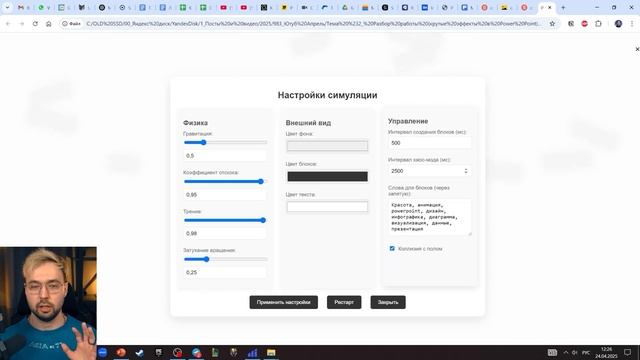Click the Физика section title
The width and height of the screenshot is (640, 360).
pos(195,123)
